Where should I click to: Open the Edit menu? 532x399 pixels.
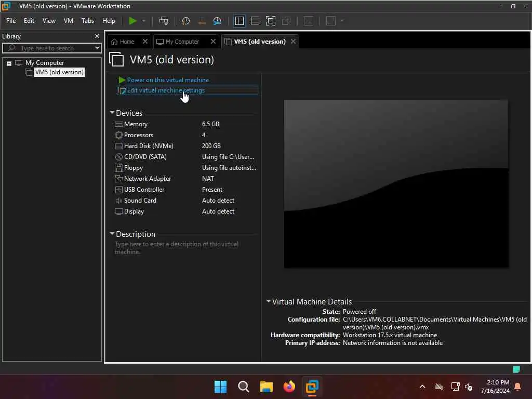tap(29, 21)
